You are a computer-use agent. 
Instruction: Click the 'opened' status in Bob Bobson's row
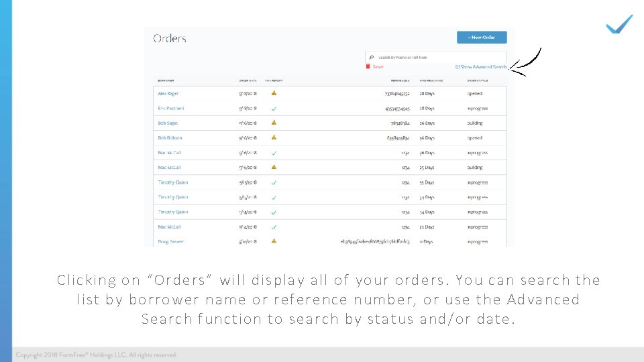[x=475, y=138]
